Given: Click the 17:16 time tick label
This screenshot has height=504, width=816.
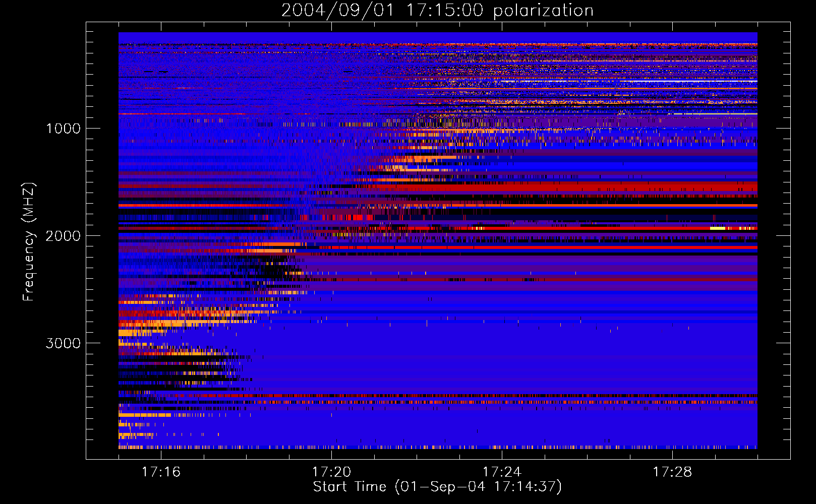Looking at the screenshot, I should coord(161,472).
